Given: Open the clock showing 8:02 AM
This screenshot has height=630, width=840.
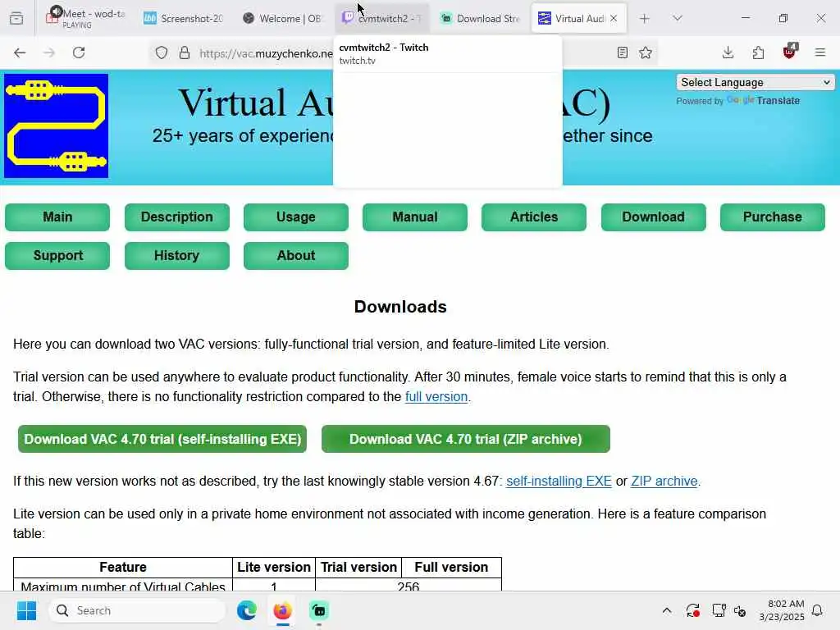Looking at the screenshot, I should (x=782, y=610).
